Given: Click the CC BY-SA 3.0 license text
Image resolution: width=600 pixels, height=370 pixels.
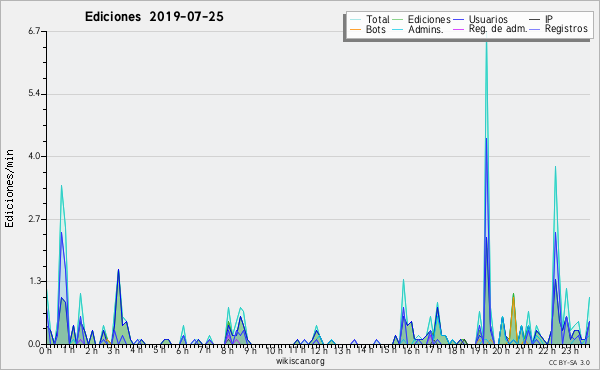Looking at the screenshot, I should [x=569, y=362].
